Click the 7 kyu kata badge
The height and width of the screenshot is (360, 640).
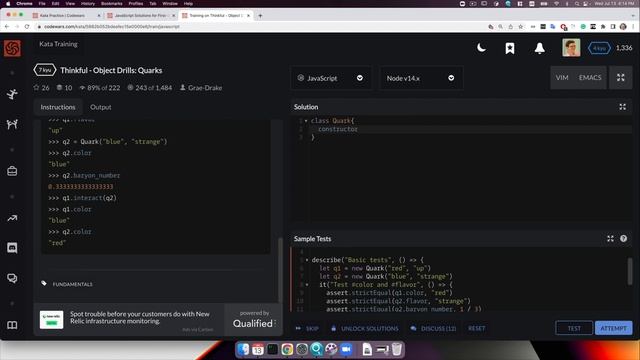(45, 70)
